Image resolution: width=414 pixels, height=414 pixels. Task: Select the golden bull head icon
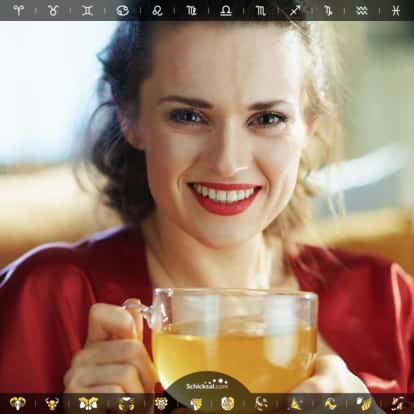52,403
